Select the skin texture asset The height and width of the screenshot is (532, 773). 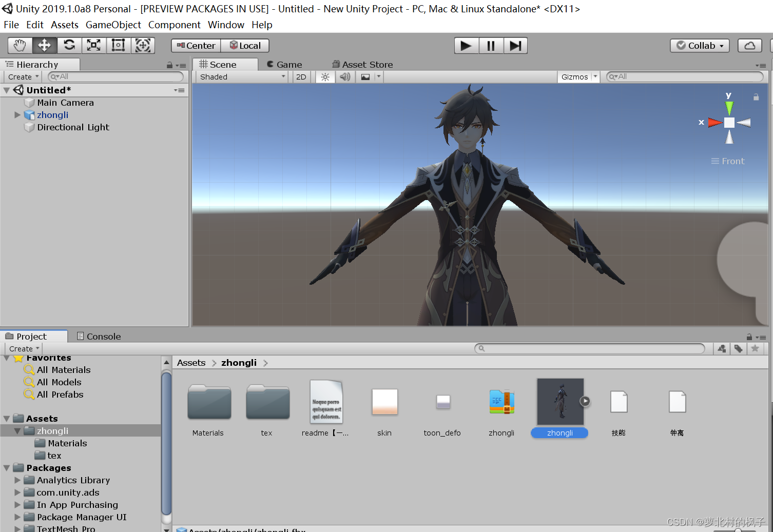click(x=384, y=402)
